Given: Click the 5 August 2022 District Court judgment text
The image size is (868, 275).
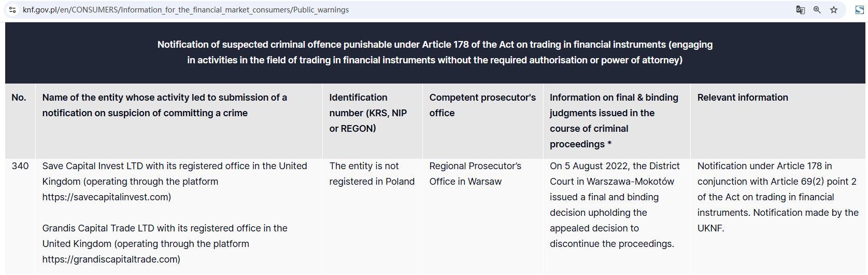Looking at the screenshot, I should (614, 205).
